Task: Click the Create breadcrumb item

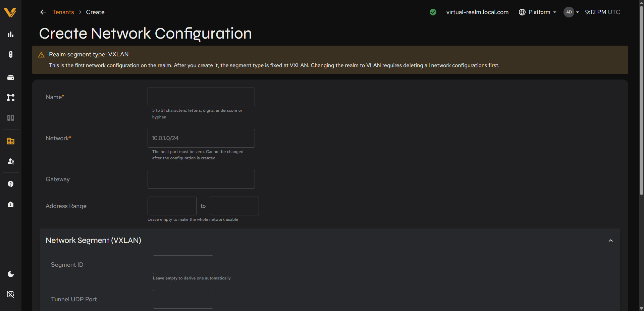Action: point(95,12)
